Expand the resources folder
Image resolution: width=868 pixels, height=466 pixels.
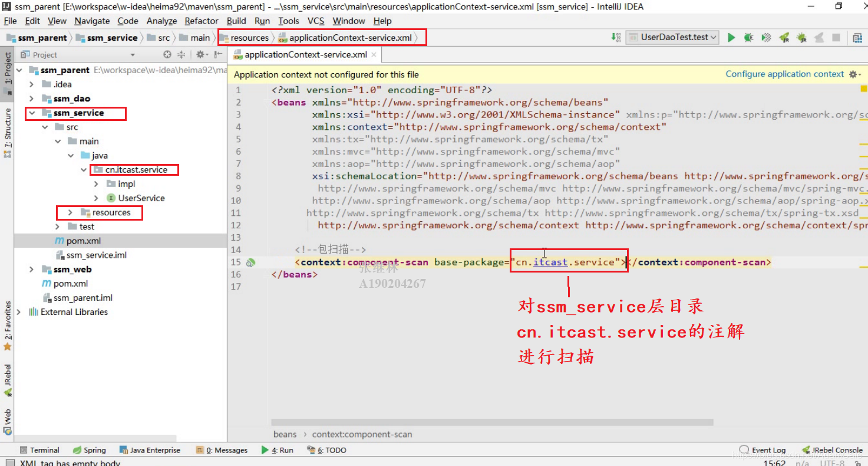pos(70,212)
